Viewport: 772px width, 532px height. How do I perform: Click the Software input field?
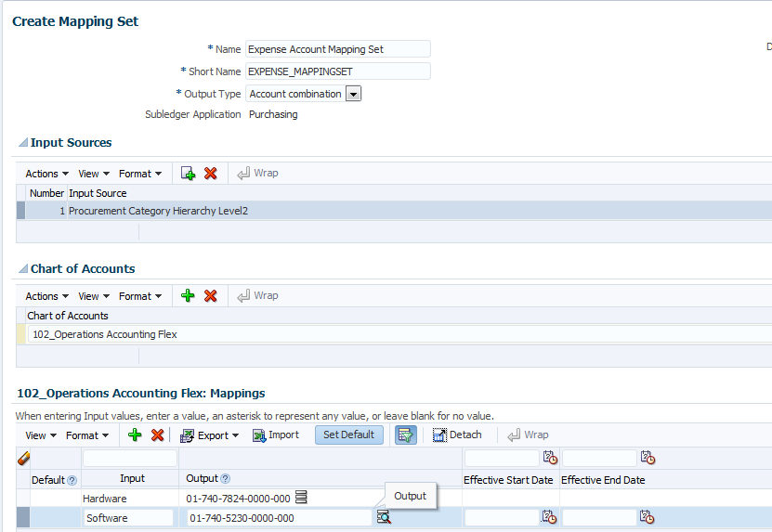point(128,518)
